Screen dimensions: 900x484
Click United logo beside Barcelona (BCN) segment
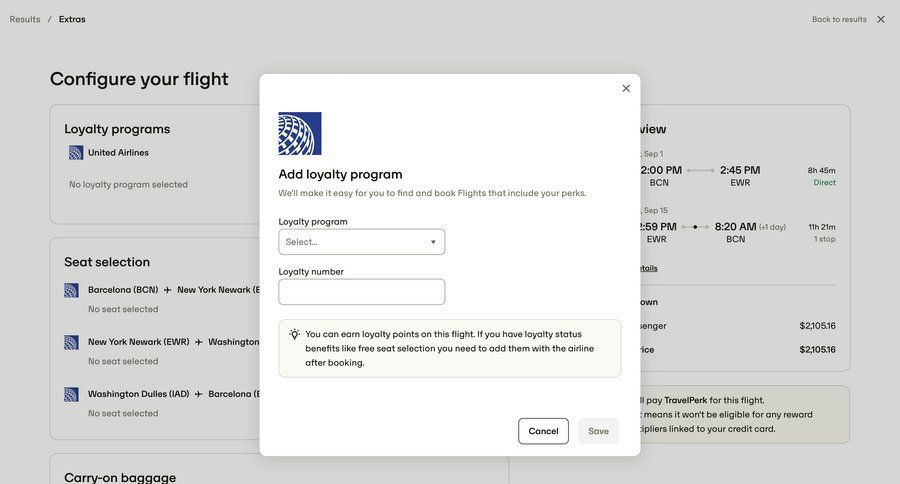[x=72, y=290]
